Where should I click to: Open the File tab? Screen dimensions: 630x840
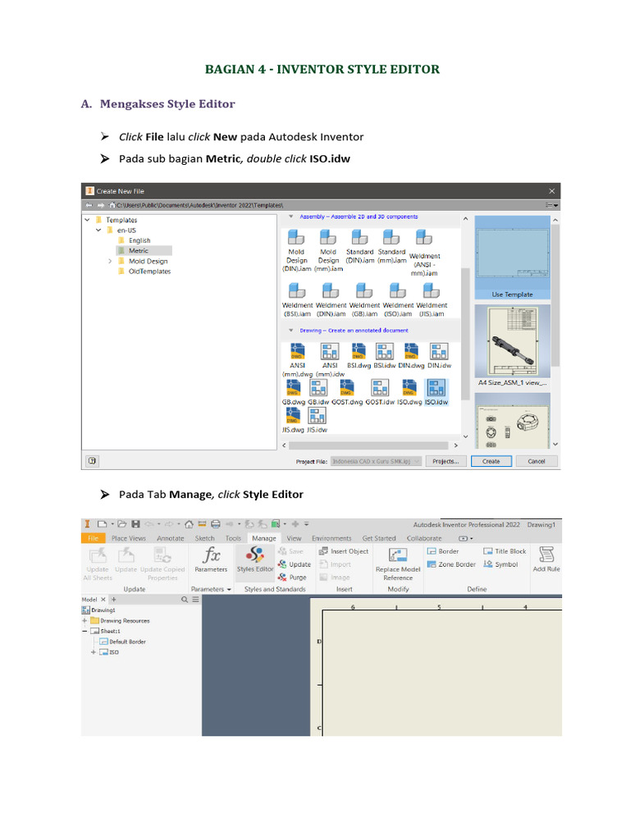(x=94, y=538)
